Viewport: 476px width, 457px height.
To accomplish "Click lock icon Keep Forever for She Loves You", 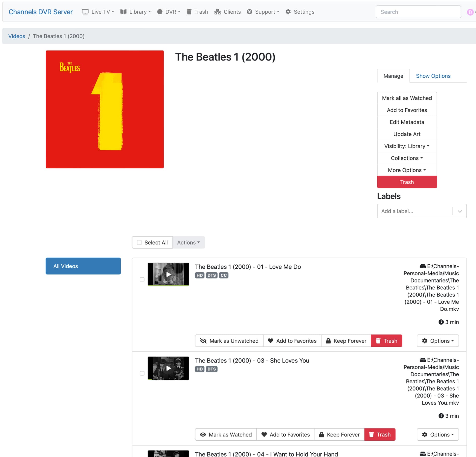I will 322,434.
